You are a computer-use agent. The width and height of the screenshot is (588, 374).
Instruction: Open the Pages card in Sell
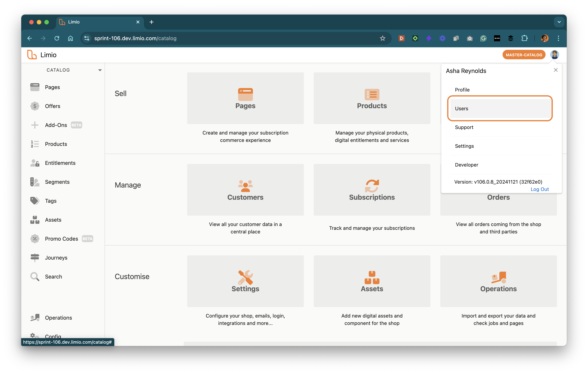(x=245, y=98)
